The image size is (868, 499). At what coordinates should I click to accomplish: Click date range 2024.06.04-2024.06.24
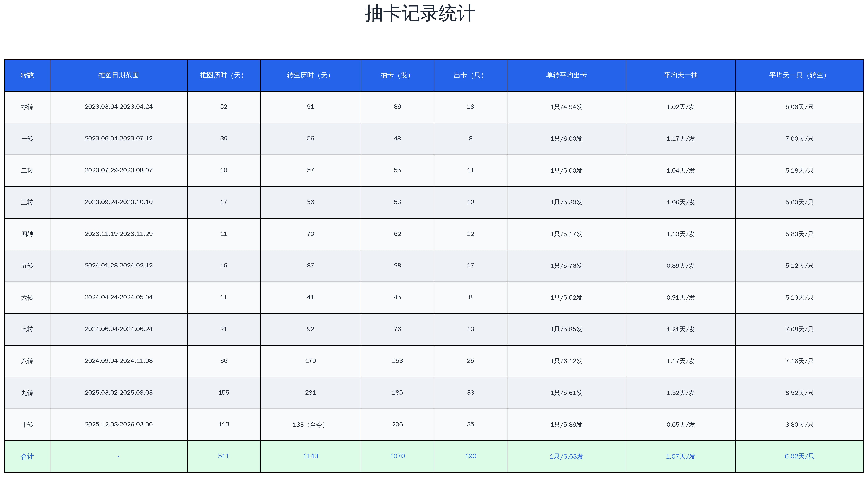coord(119,329)
